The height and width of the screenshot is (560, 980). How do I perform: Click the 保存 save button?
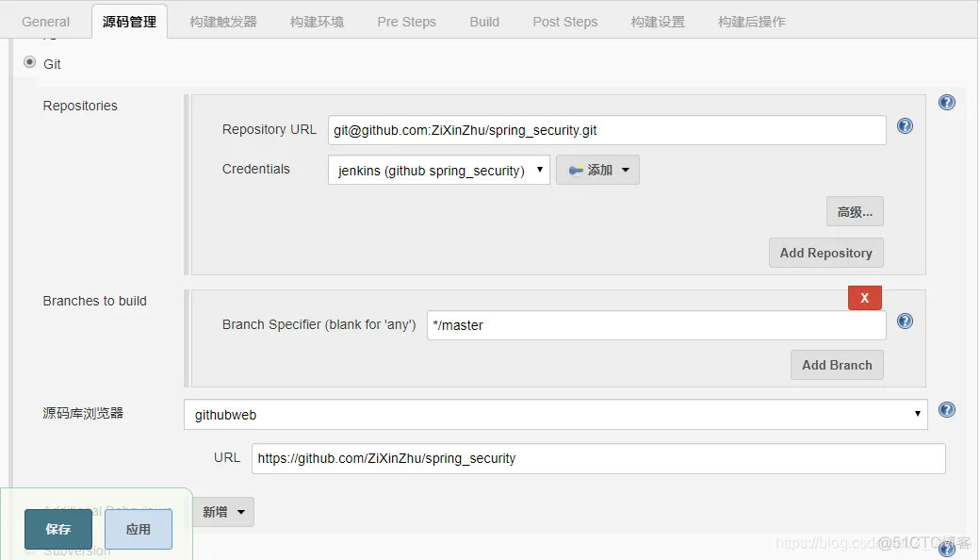58,530
